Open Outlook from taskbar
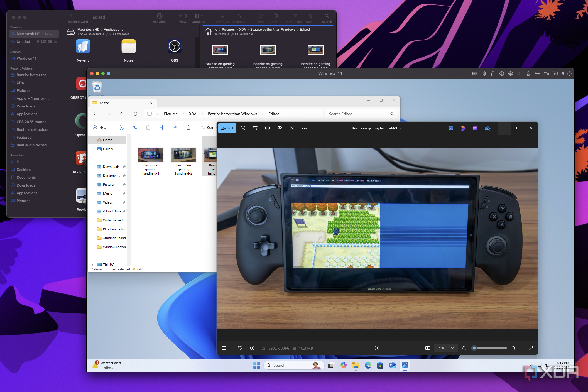Screen dimensions: 588x392 pos(393,365)
